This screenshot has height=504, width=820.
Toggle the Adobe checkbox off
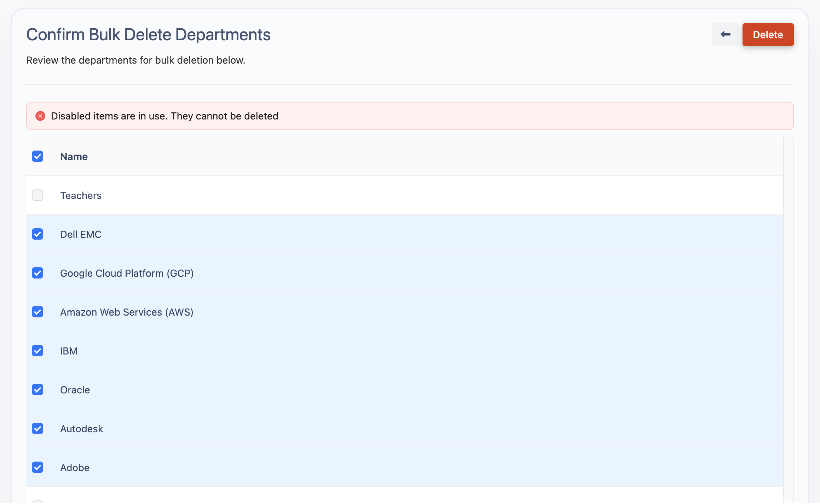37,467
